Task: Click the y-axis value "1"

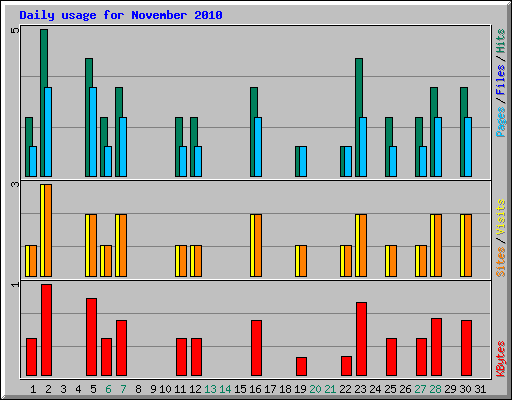Action: click(15, 284)
